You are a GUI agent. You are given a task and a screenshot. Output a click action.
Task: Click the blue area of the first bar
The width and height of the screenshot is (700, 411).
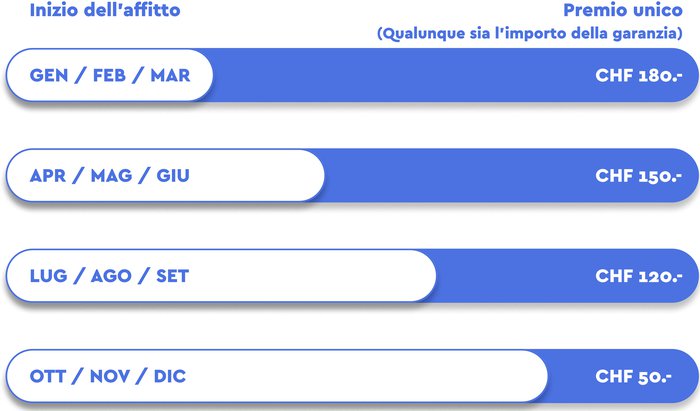[x=402, y=75]
